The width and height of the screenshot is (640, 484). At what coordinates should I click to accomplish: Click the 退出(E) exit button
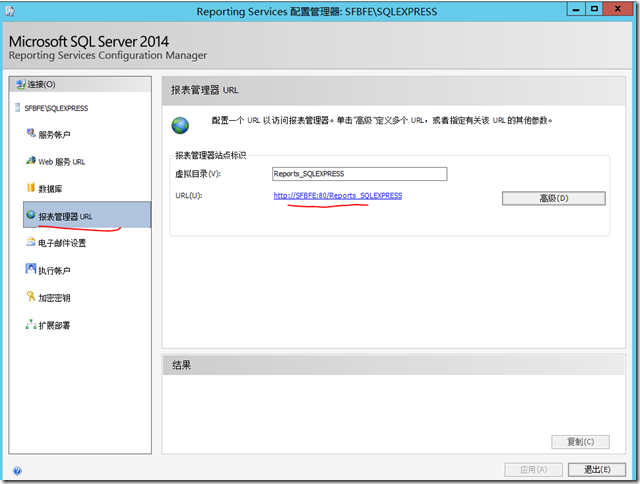click(597, 470)
